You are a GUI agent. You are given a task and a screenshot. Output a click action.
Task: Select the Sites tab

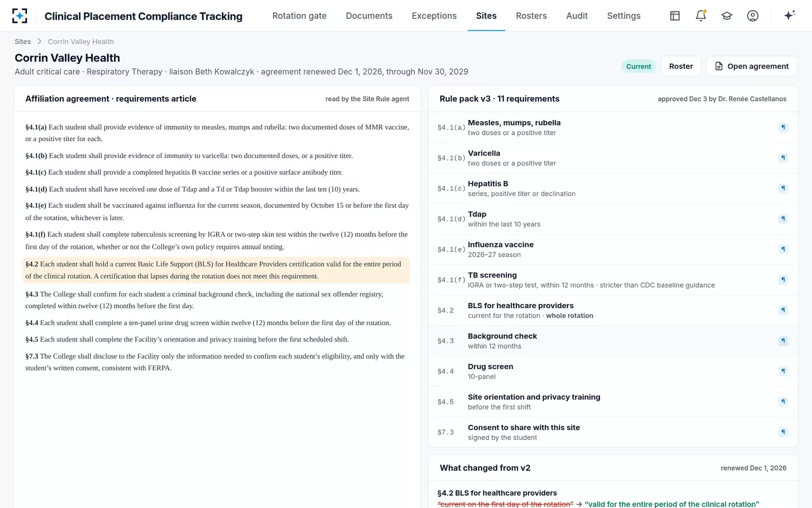tap(486, 16)
